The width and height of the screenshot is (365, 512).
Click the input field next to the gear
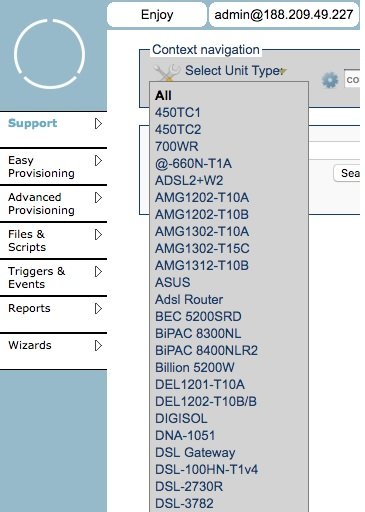(352, 80)
